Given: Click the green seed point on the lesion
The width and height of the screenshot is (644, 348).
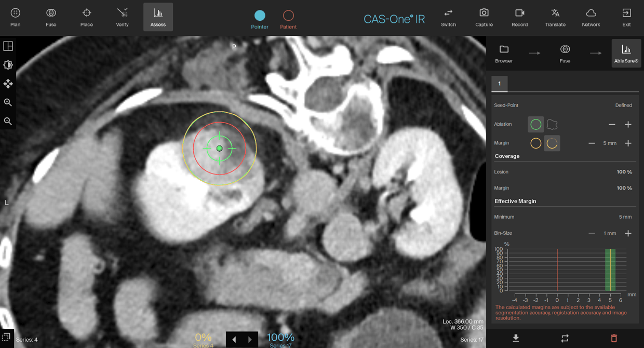Looking at the screenshot, I should point(219,149).
